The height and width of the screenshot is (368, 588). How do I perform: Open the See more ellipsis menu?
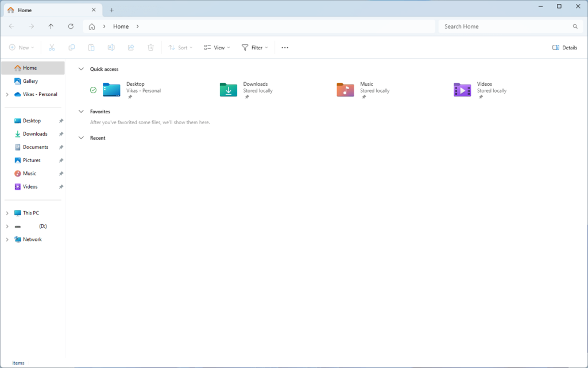285,48
